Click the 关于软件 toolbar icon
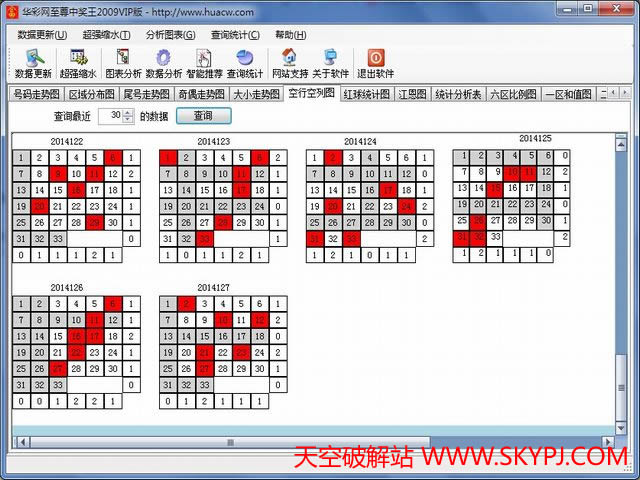This screenshot has height=480, width=640. coord(330,63)
